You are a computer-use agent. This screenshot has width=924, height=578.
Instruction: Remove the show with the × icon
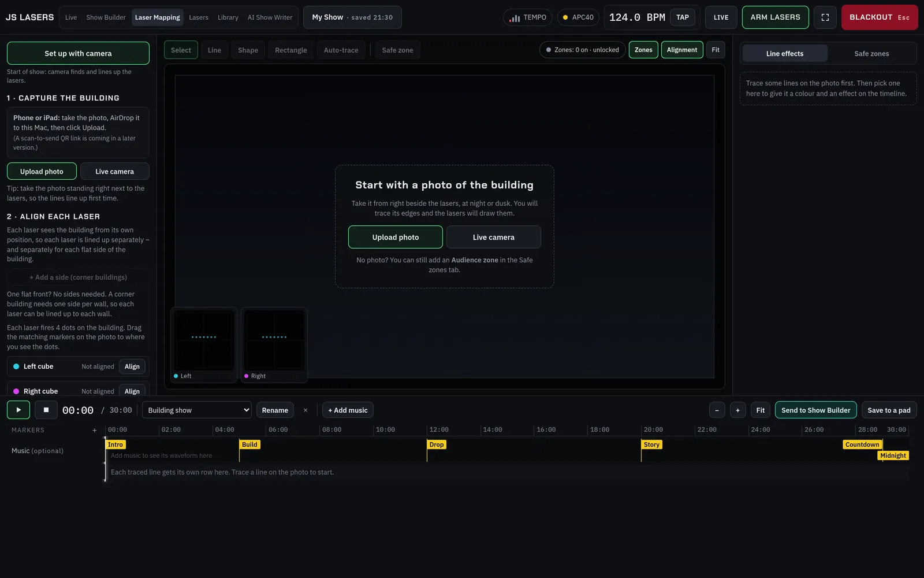(305, 410)
